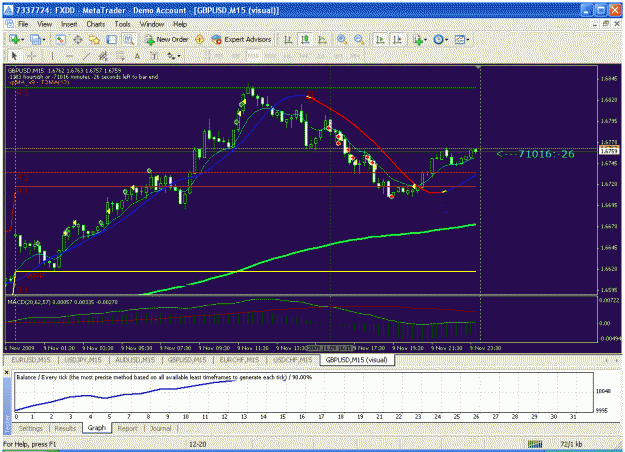This screenshot has width=625, height=452.
Task: Expand the arrow next to Indicators icon
Action: click(426, 40)
